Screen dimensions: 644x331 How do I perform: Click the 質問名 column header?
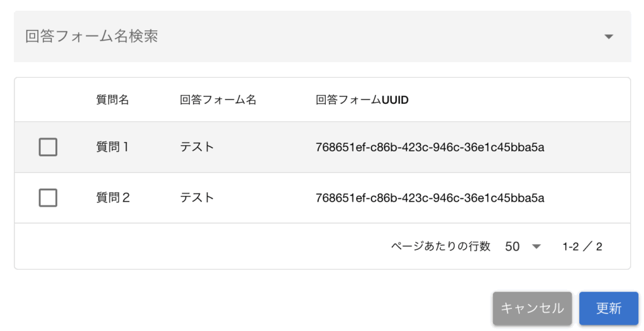[113, 100]
